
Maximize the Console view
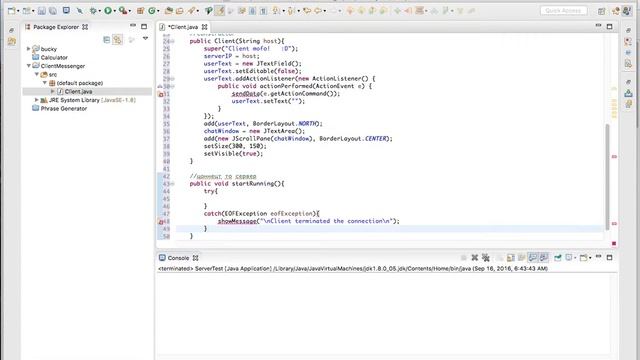(609, 258)
